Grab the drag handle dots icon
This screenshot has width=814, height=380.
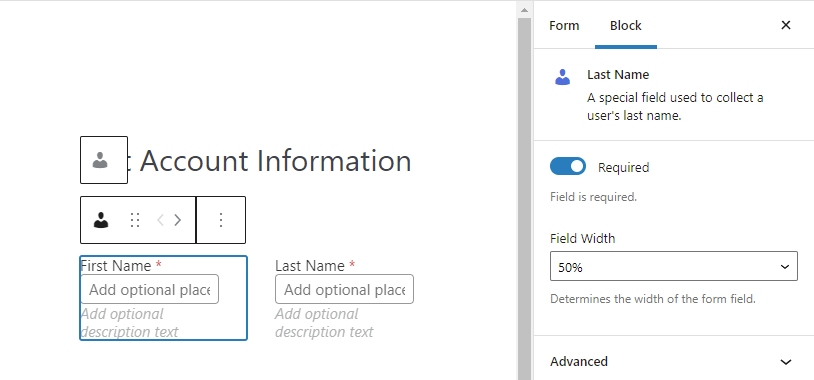pyautogui.click(x=135, y=220)
